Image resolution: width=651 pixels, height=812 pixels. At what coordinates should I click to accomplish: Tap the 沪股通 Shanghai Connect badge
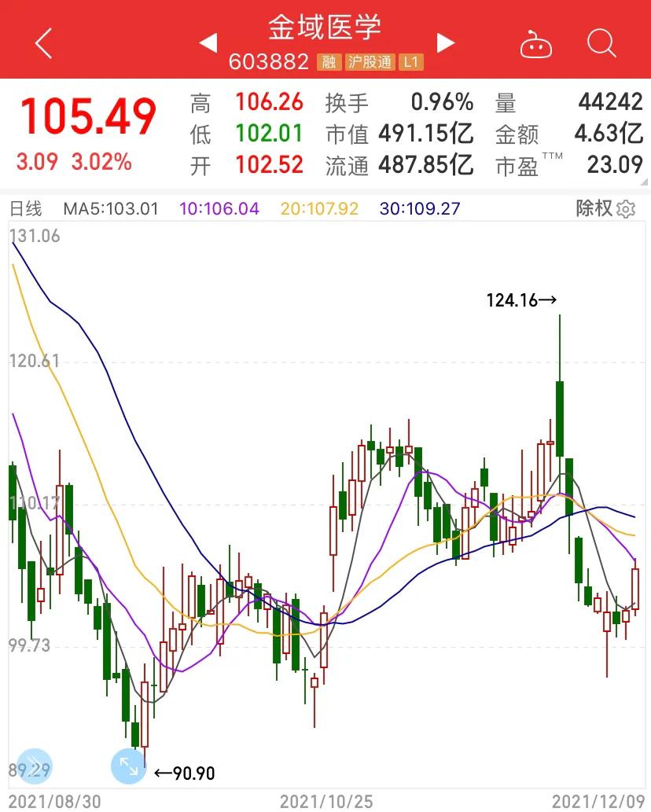370,62
